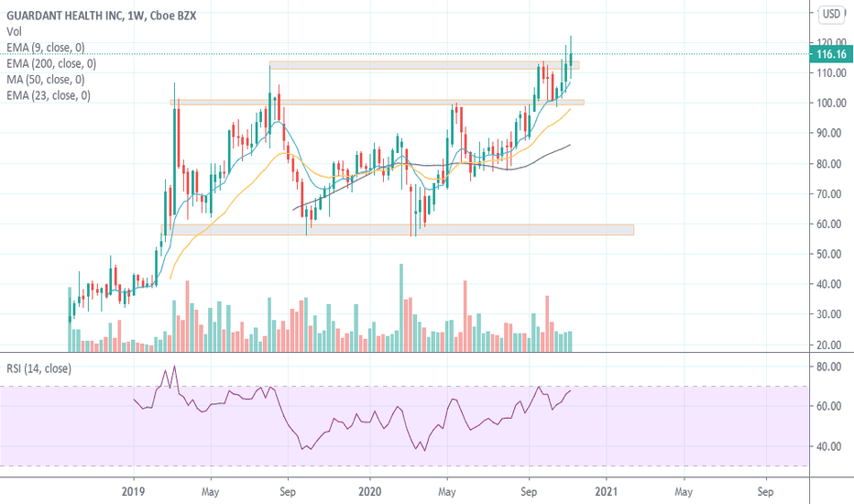Click the 50.00 price axis label
The width and height of the screenshot is (854, 504).
831,254
